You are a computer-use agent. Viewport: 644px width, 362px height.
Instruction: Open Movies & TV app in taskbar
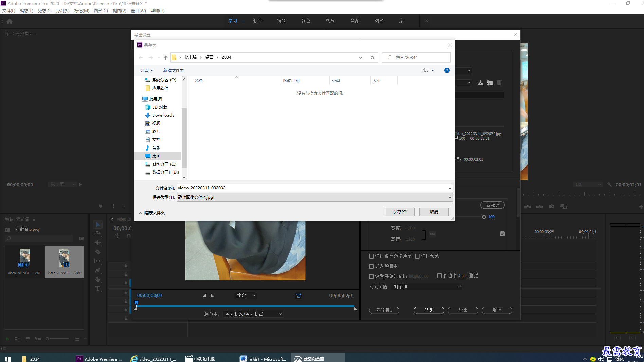click(200, 359)
